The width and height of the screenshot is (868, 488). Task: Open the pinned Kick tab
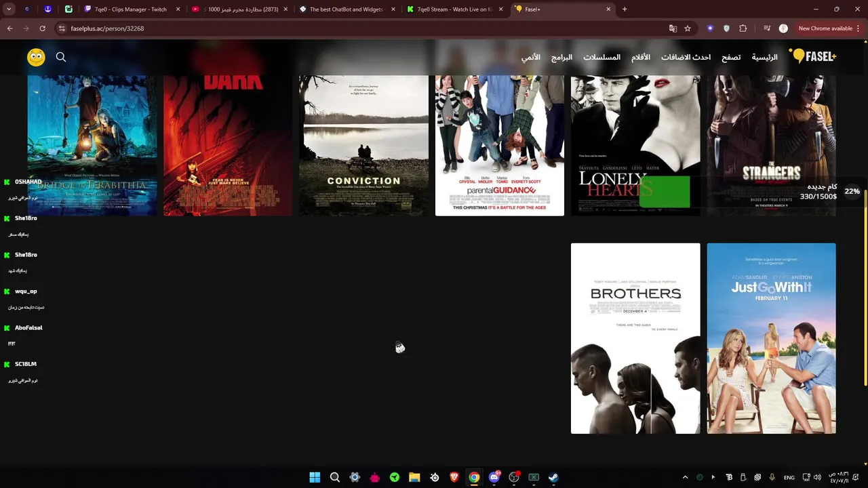(69, 9)
